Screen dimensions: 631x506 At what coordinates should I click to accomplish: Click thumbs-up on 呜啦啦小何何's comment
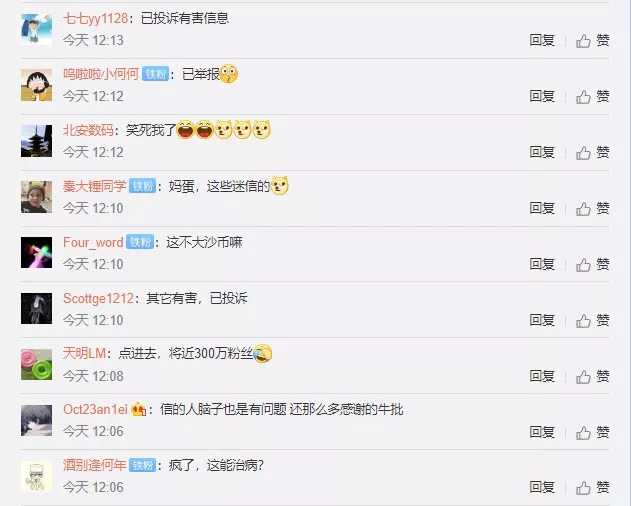[592, 97]
